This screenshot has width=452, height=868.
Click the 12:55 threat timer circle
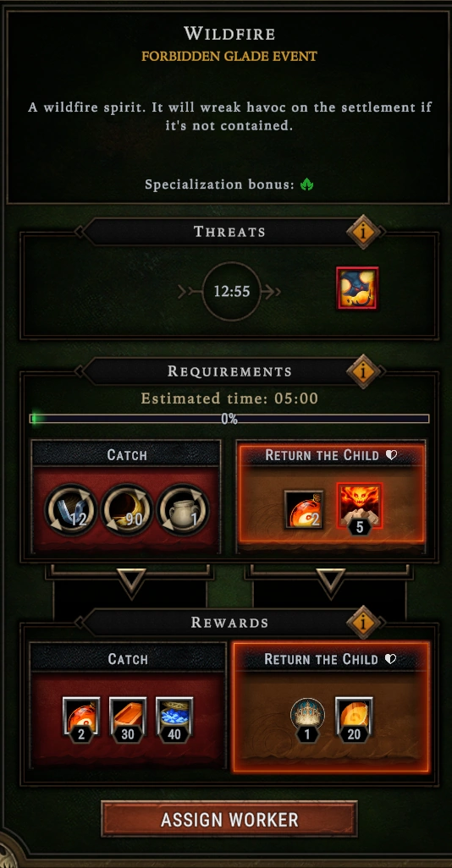pyautogui.click(x=232, y=291)
